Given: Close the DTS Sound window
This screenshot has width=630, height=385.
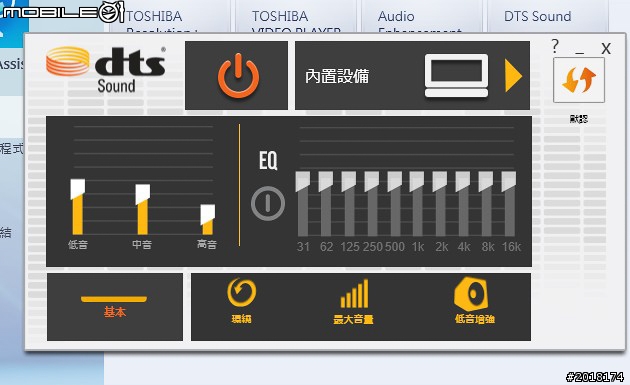Looking at the screenshot, I should pos(606,49).
